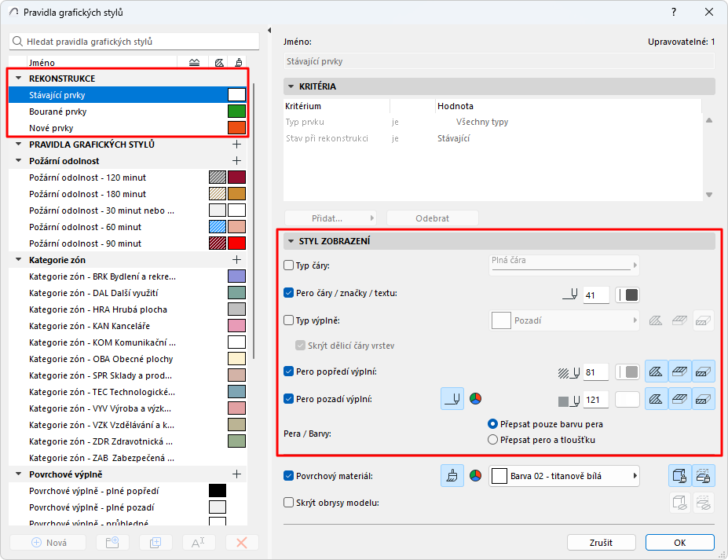This screenshot has width=728, height=560.
Task: Toggle cover fill icon for foreground pen
Action: 680,372
